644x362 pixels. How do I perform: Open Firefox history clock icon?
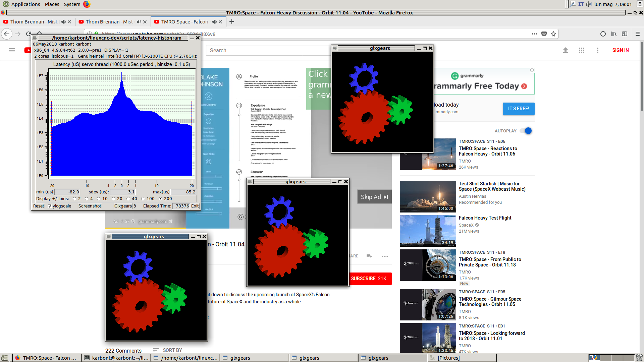pyautogui.click(x=603, y=34)
